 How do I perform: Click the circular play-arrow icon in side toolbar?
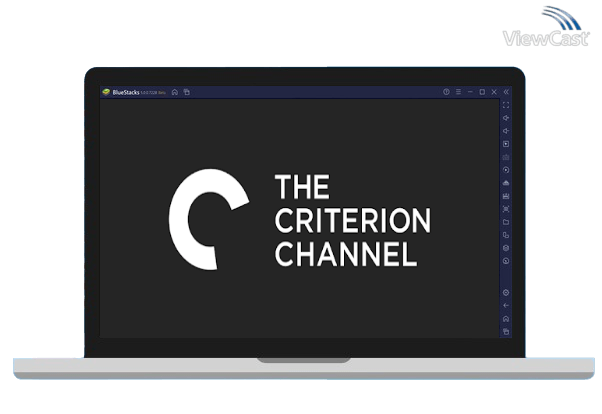coord(506,170)
